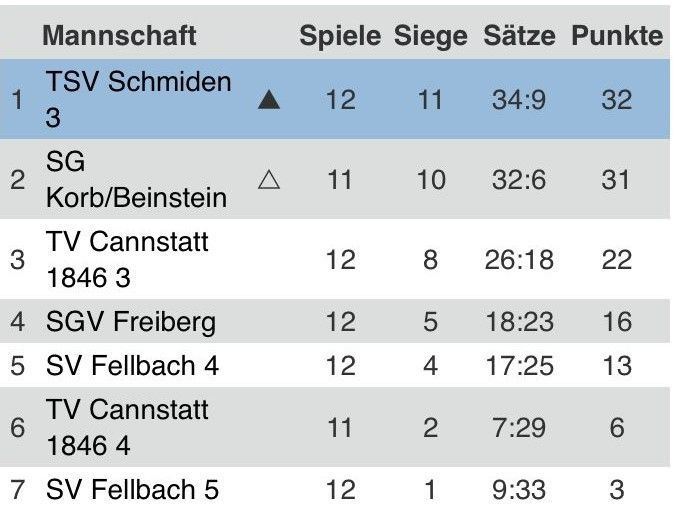
Task: Open the SV Fellbach 4 team
Action: (x=132, y=366)
